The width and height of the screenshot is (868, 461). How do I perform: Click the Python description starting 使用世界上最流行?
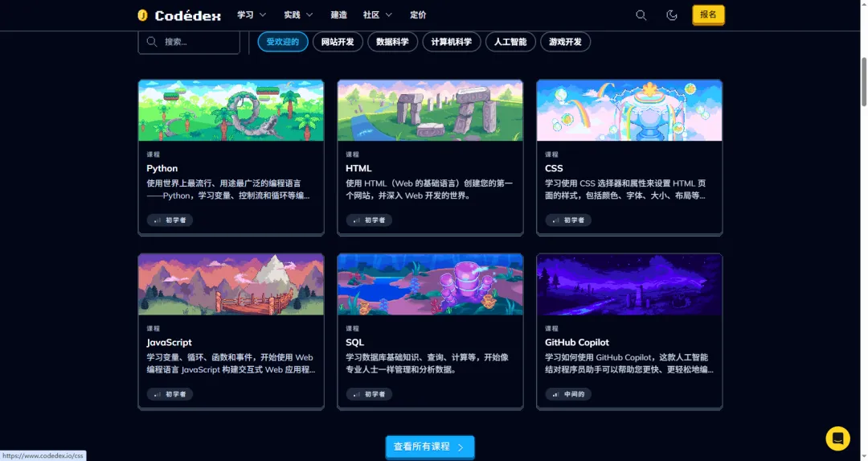[228, 189]
